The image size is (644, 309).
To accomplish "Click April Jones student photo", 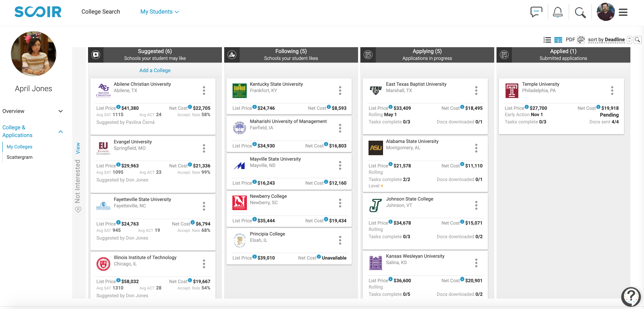I will tap(34, 54).
